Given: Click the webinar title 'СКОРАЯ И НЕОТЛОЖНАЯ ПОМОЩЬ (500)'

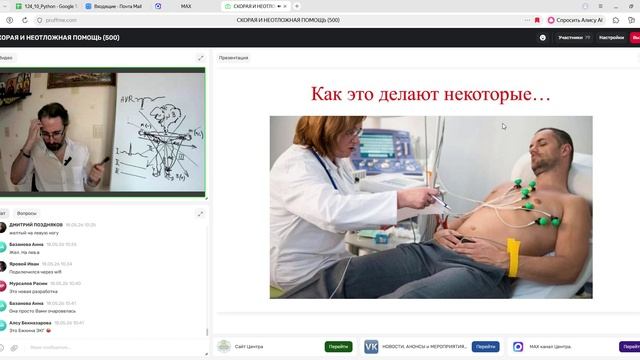Looking at the screenshot, I should coord(60,38).
